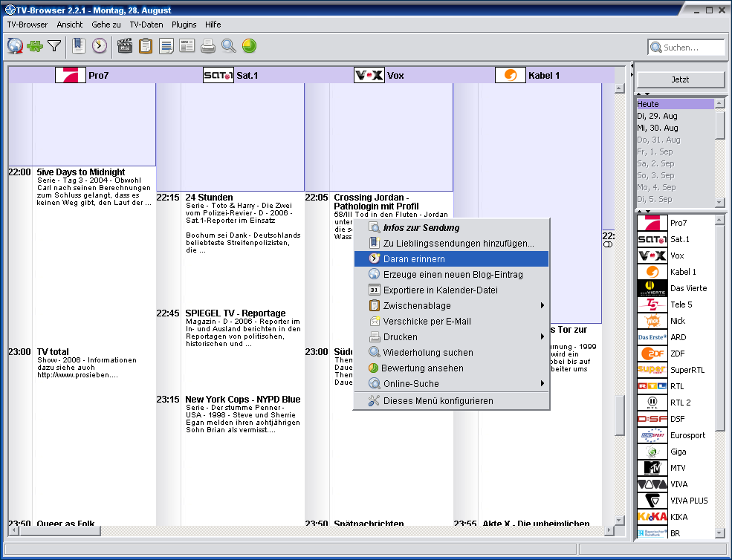Image resolution: width=732 pixels, height=560 pixels.
Task: Choose Verschicke per E-Mail
Action: pyautogui.click(x=451, y=321)
